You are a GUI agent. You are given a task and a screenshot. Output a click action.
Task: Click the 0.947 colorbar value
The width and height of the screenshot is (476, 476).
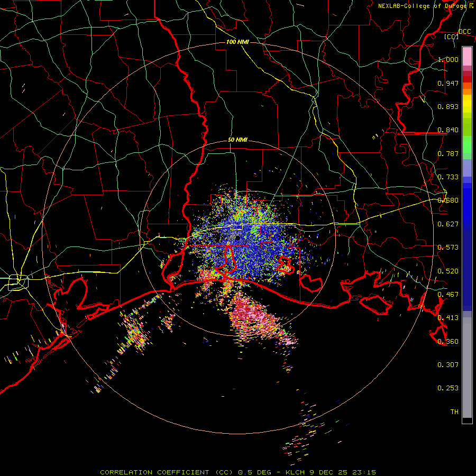coord(448,83)
